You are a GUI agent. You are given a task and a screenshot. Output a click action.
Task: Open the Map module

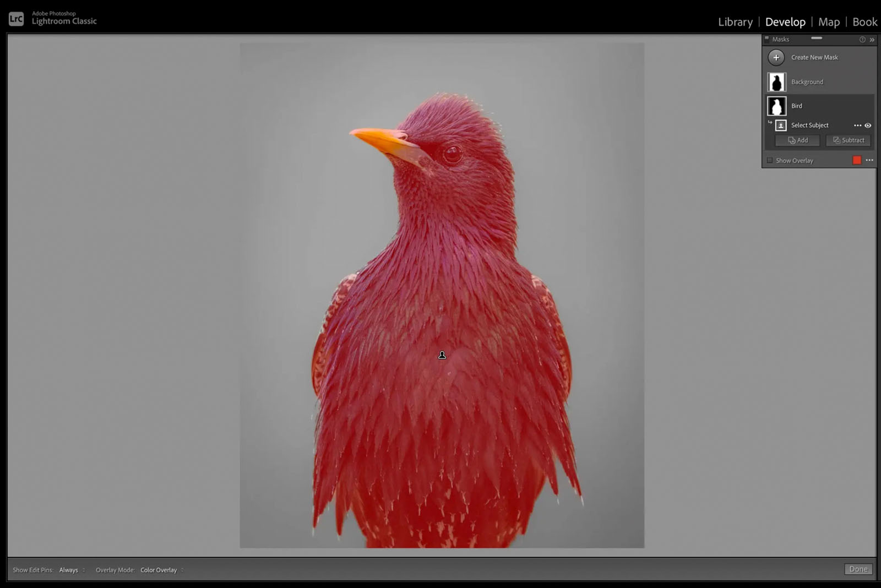coord(829,22)
